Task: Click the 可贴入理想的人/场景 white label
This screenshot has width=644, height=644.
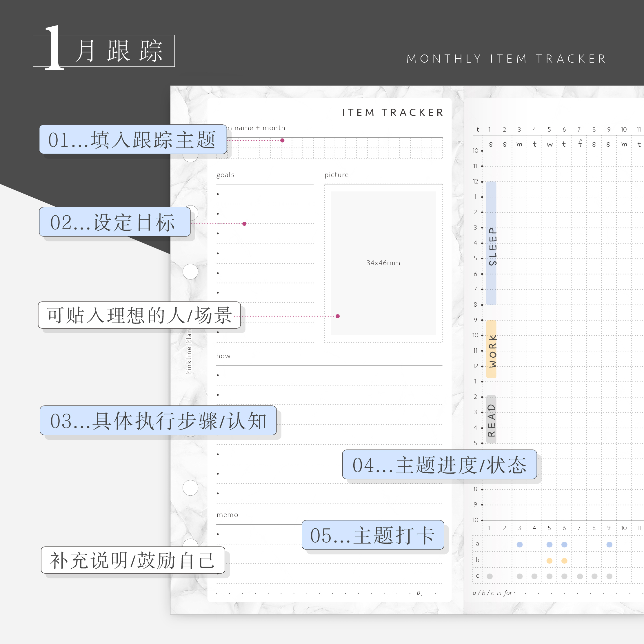Action: click(139, 315)
